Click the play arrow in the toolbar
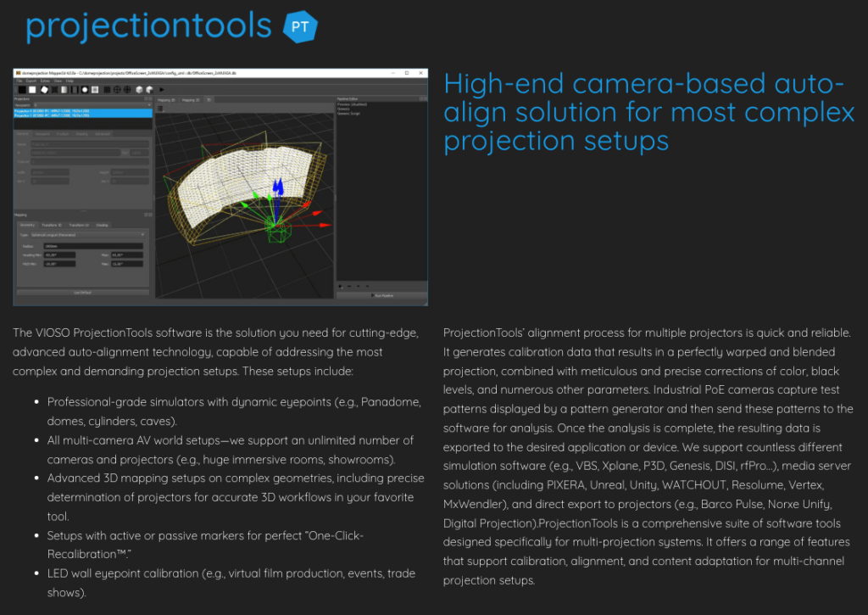 click(x=161, y=89)
